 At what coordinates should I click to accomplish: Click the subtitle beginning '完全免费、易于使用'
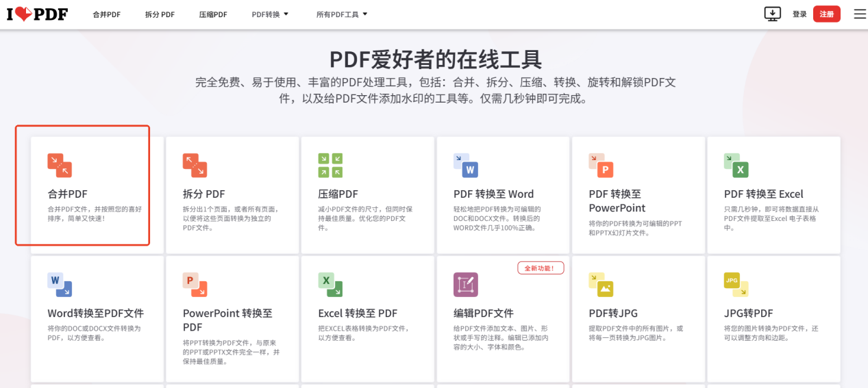tap(435, 90)
